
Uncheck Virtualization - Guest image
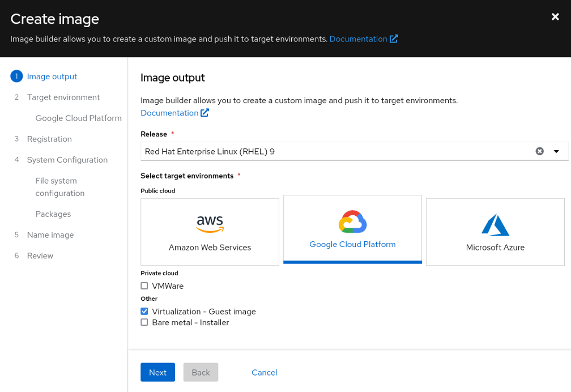[144, 312]
